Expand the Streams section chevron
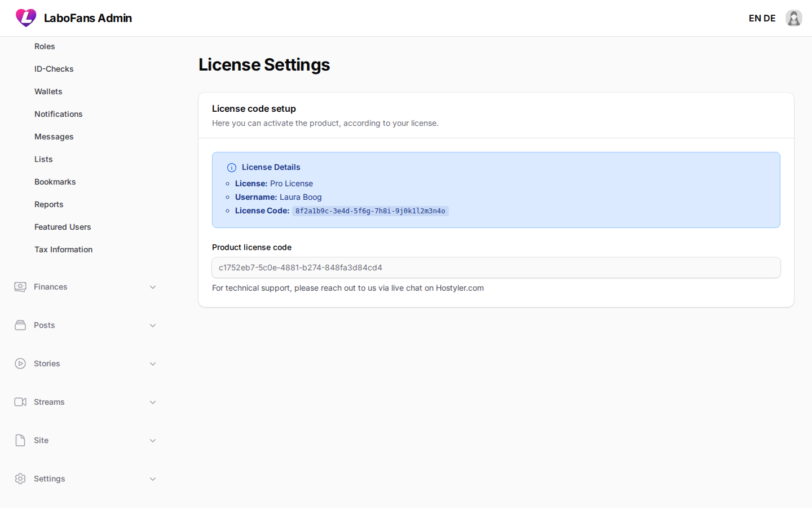Screen dimensions: 812x508 click(153, 402)
